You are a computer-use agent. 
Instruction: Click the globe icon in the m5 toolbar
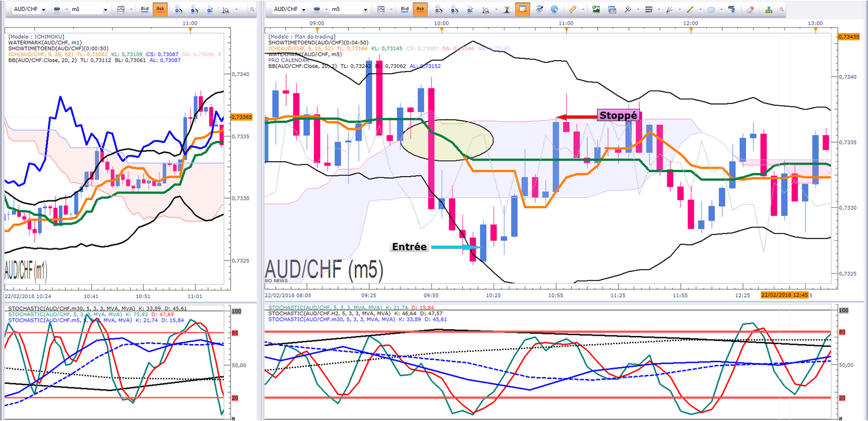pos(554,9)
